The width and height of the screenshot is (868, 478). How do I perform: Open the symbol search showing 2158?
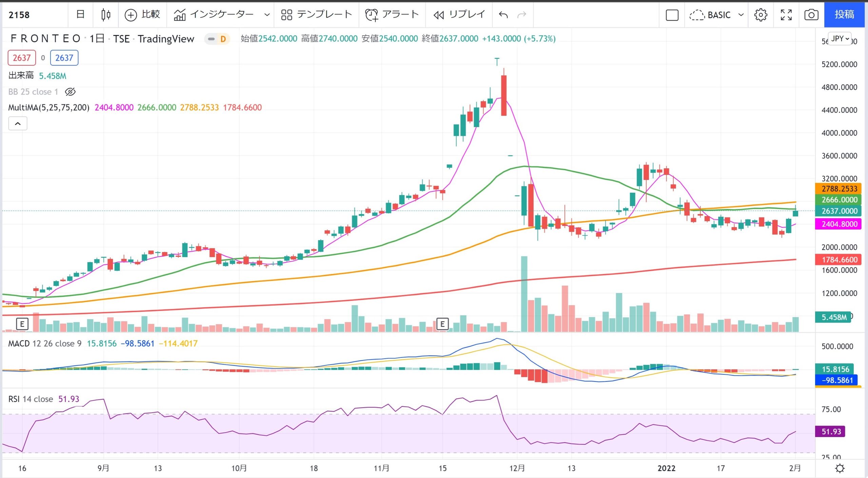[19, 15]
